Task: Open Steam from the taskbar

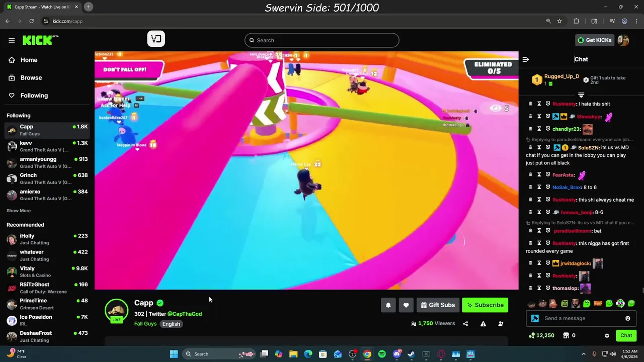Action: click(411, 354)
